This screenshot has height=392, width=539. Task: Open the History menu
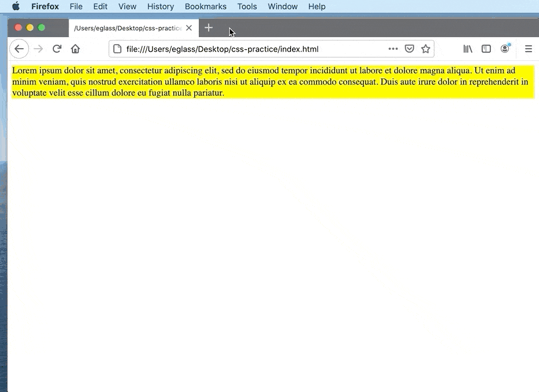tap(161, 6)
